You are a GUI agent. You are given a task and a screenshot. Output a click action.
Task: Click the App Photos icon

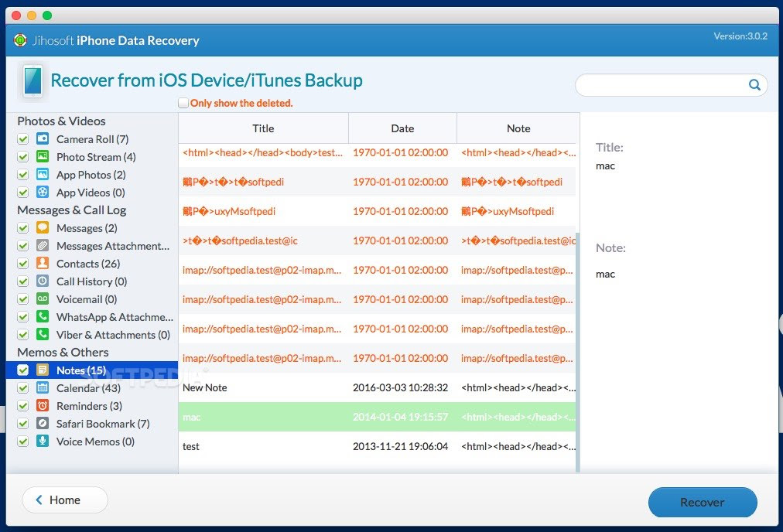click(x=43, y=175)
